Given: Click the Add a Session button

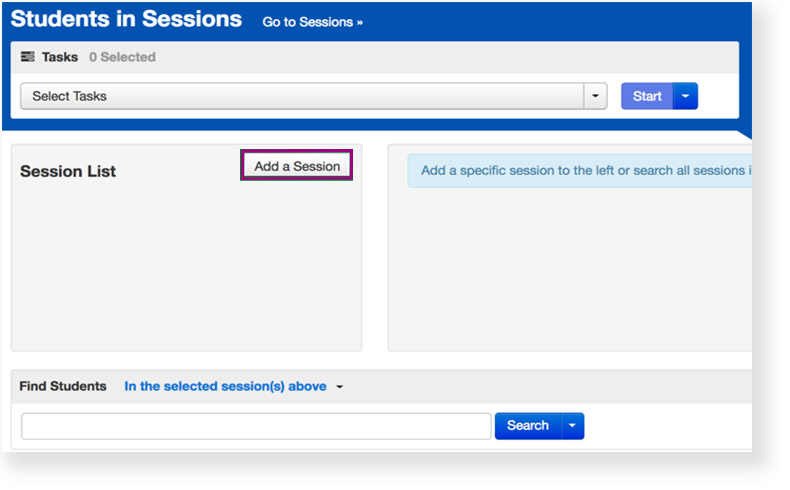Looking at the screenshot, I should (297, 166).
